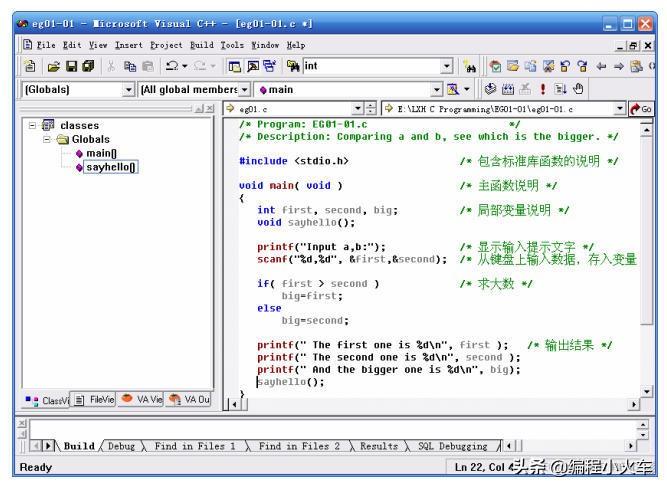Toggle the Workspace pane toolbar button
Image resolution: width=667 pixels, height=490 pixels.
(x=234, y=66)
